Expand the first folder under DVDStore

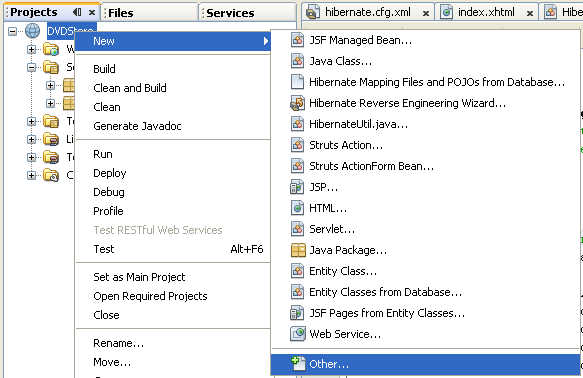pyautogui.click(x=32, y=49)
